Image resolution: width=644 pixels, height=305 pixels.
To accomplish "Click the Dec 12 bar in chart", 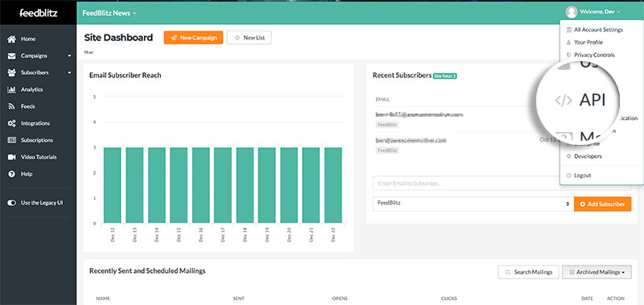I will point(113,185).
